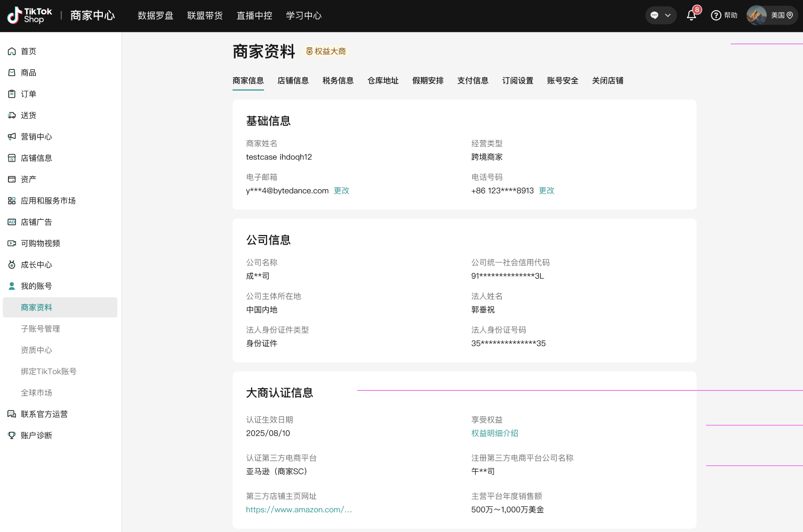Open the chat message bubble icon
The height and width of the screenshot is (532, 803).
click(x=654, y=15)
